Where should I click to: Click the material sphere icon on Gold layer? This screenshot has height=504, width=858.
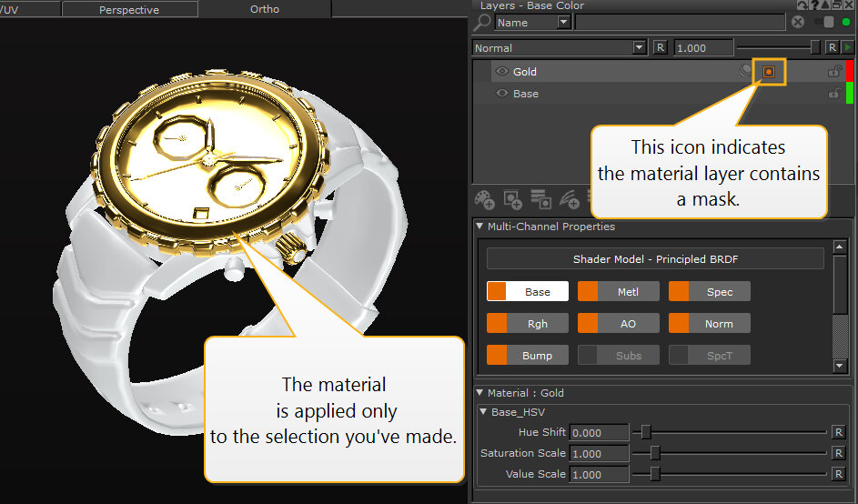tap(747, 72)
